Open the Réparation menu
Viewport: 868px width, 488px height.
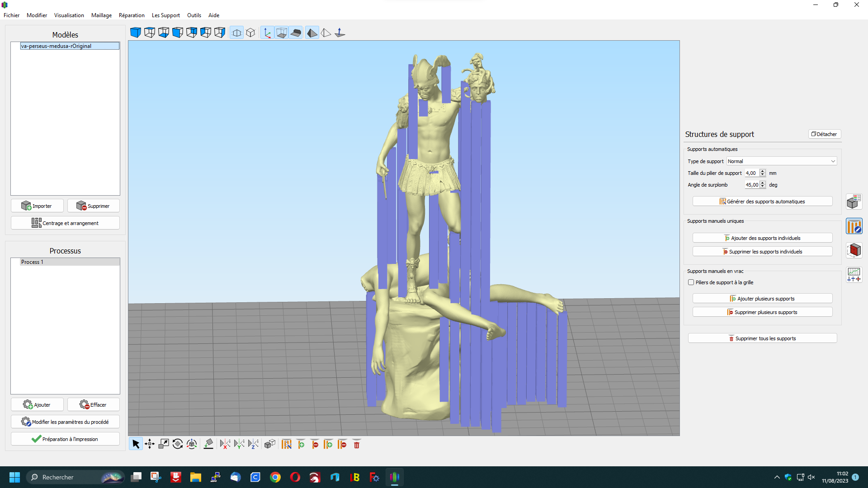tap(132, 15)
